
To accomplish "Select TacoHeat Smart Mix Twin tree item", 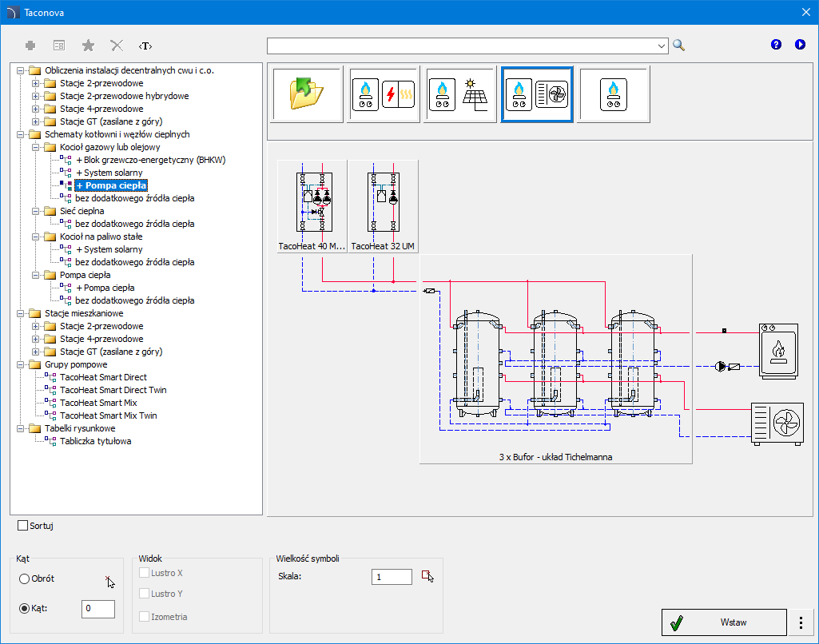I will pos(108,415).
